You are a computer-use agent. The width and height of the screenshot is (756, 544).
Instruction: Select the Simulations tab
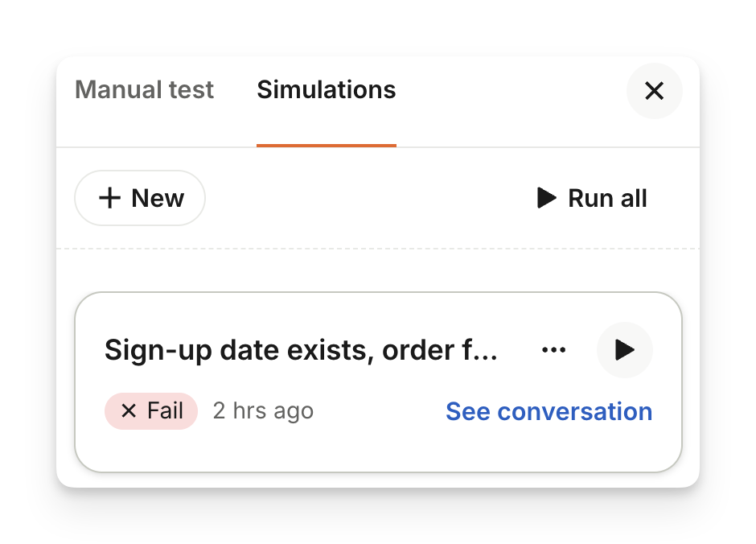click(326, 89)
